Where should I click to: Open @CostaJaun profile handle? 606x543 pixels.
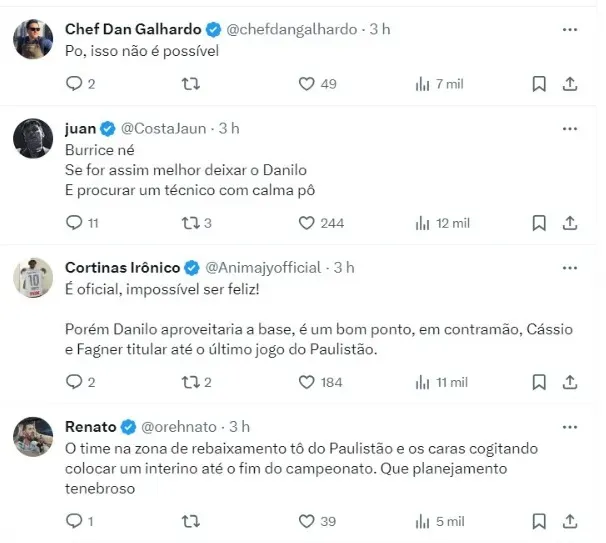(167, 129)
